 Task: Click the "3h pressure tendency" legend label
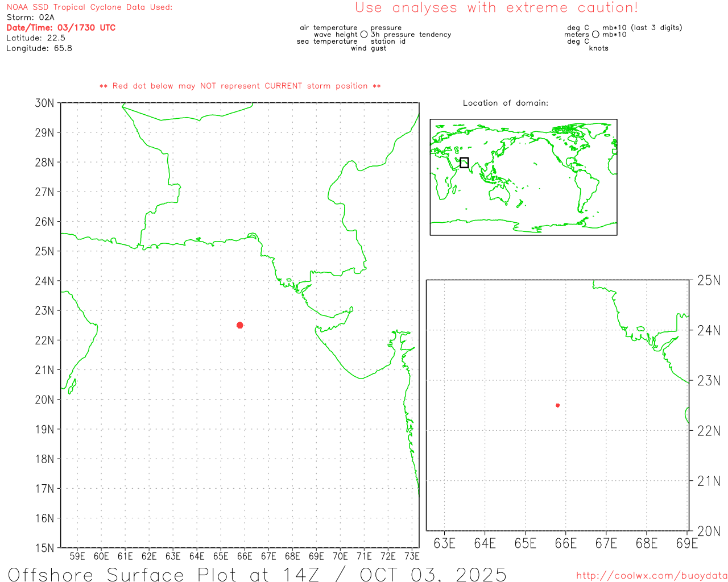coord(411,35)
